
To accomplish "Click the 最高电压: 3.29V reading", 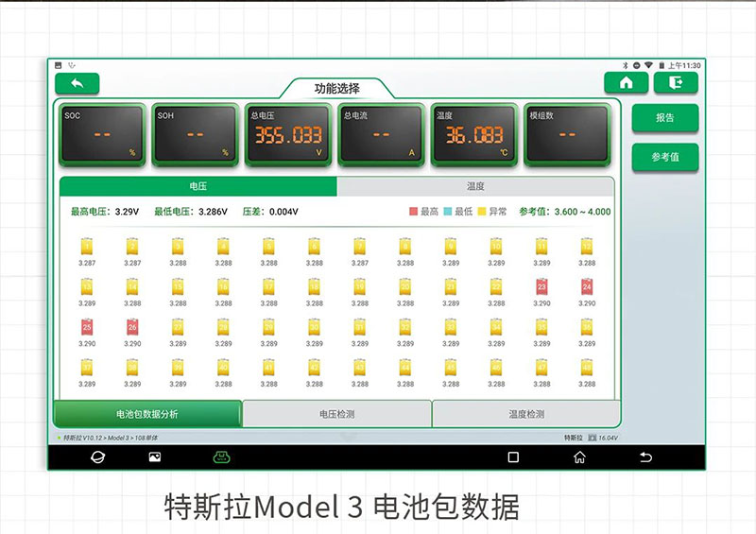I will (105, 212).
